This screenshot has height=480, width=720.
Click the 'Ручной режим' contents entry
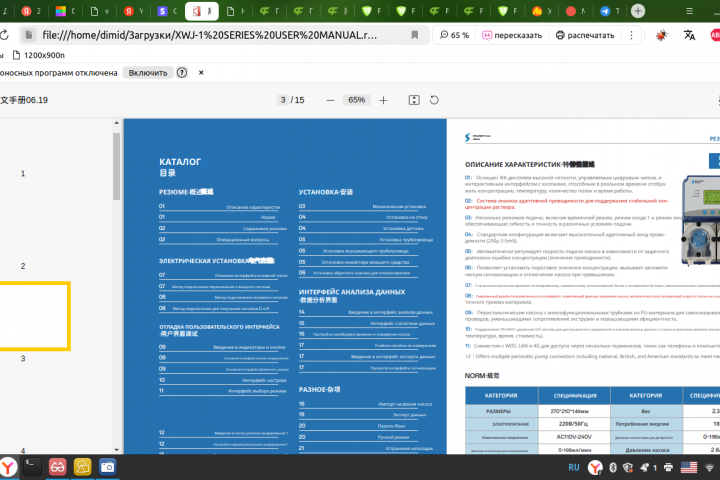(x=393, y=437)
